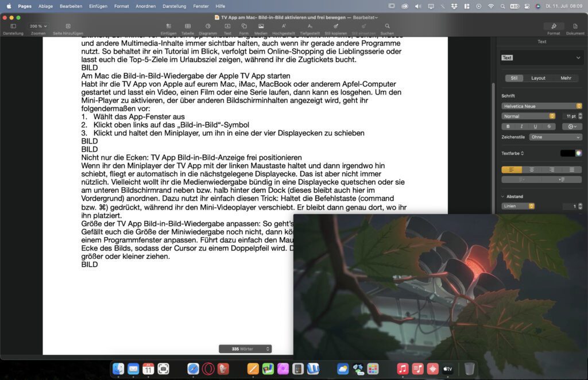The width and height of the screenshot is (588, 380).
Task: Open the Textfarbe color wheel picker
Action: (x=579, y=153)
